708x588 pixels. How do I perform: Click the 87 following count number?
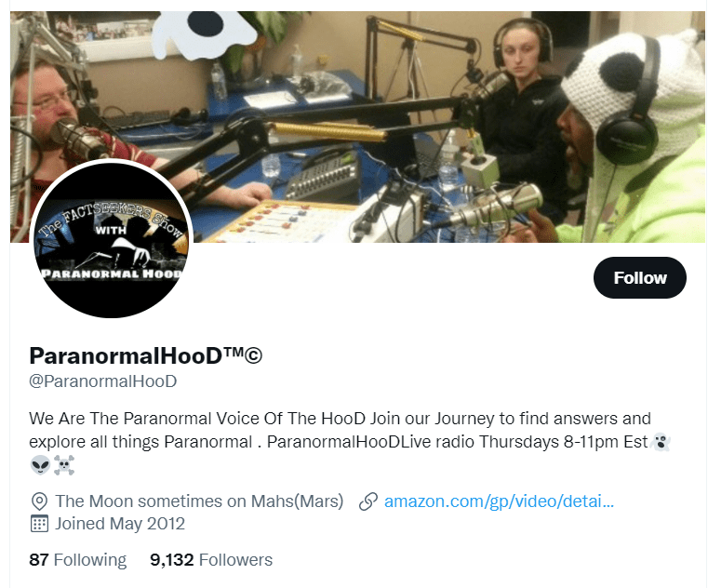[39, 560]
